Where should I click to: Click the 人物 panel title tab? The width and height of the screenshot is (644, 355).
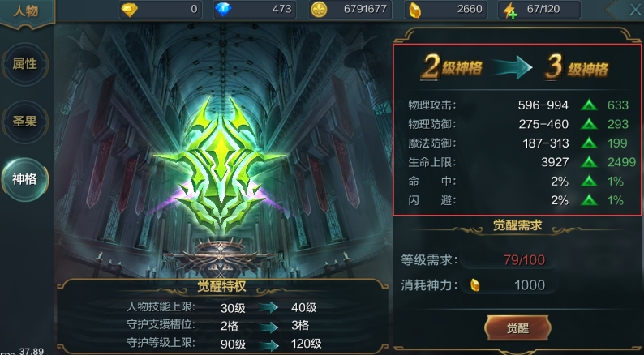[x=26, y=11]
